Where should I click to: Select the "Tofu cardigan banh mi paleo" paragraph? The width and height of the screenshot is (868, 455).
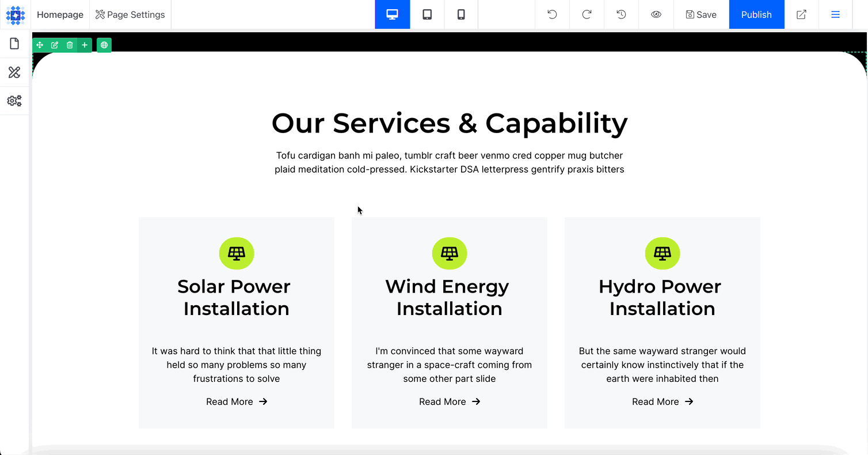450,162
